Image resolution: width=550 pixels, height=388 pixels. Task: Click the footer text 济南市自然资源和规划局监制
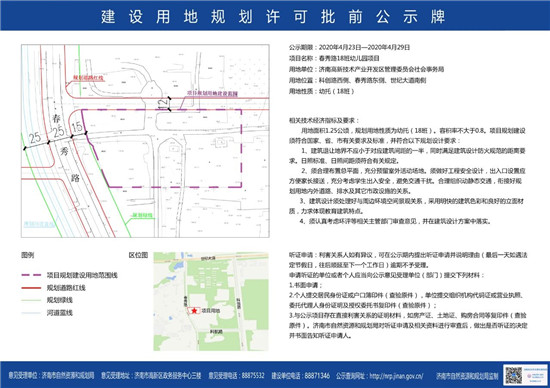[467, 376]
